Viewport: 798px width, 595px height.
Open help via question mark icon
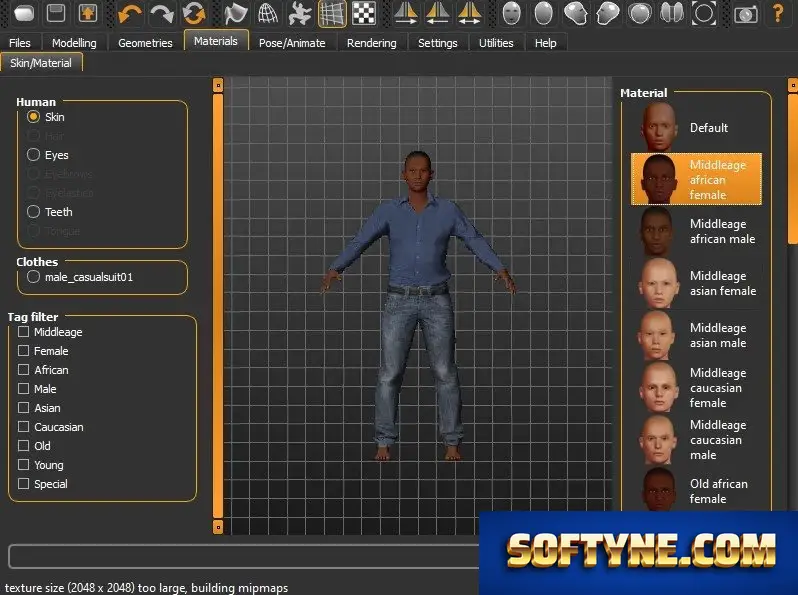click(778, 13)
